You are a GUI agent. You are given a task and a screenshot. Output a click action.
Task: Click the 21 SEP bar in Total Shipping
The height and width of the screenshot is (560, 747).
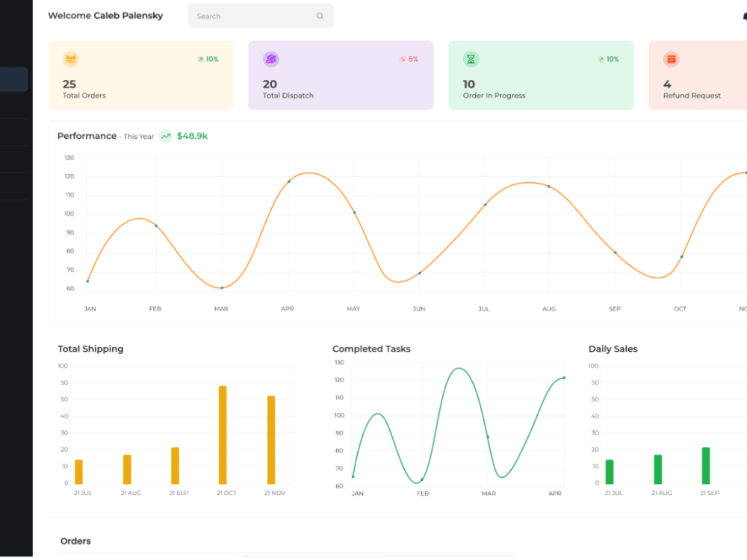click(x=176, y=466)
